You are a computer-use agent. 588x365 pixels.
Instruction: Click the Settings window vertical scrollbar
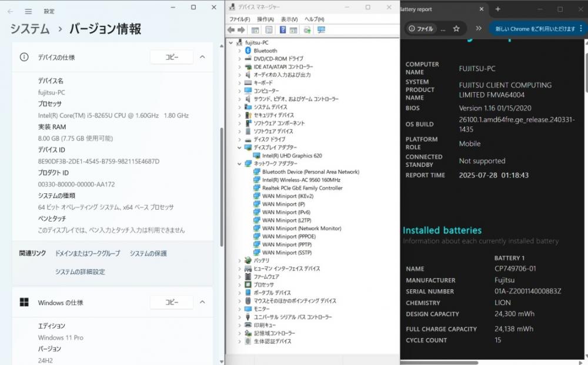(x=222, y=187)
